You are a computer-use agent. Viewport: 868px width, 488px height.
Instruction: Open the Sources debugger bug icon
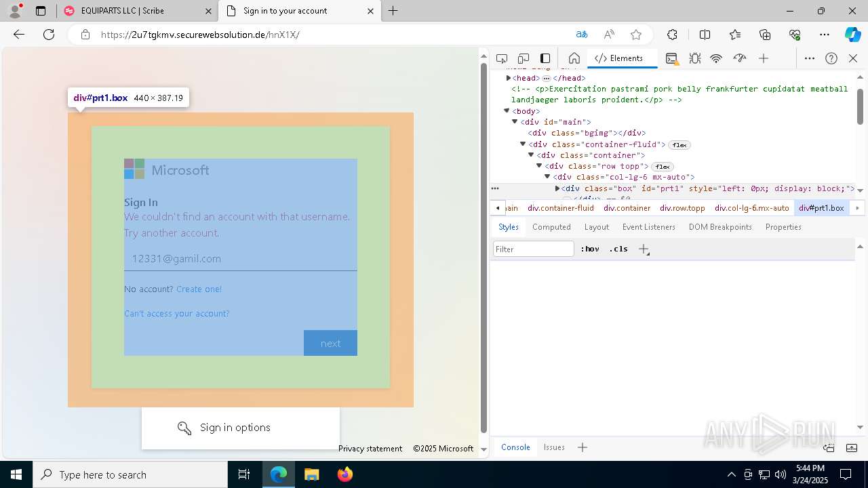[694, 58]
